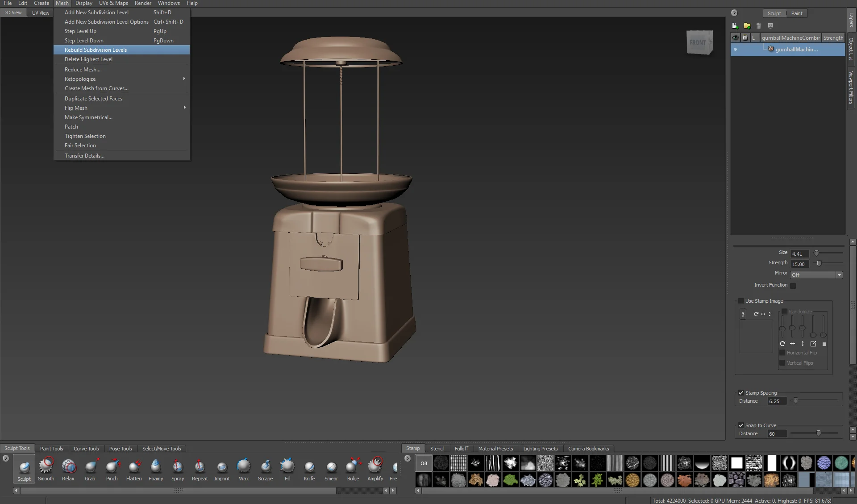Click the Paint layers button
857x504 pixels.
797,13
